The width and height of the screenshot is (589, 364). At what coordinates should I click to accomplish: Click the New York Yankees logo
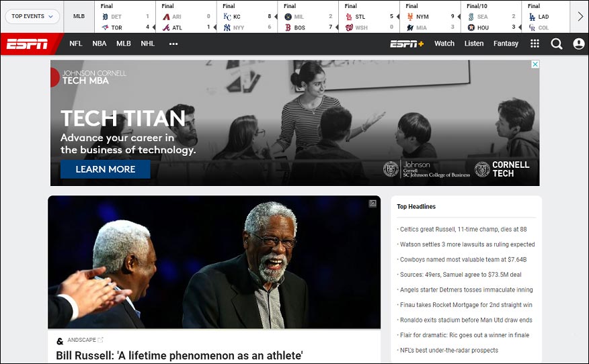[227, 28]
